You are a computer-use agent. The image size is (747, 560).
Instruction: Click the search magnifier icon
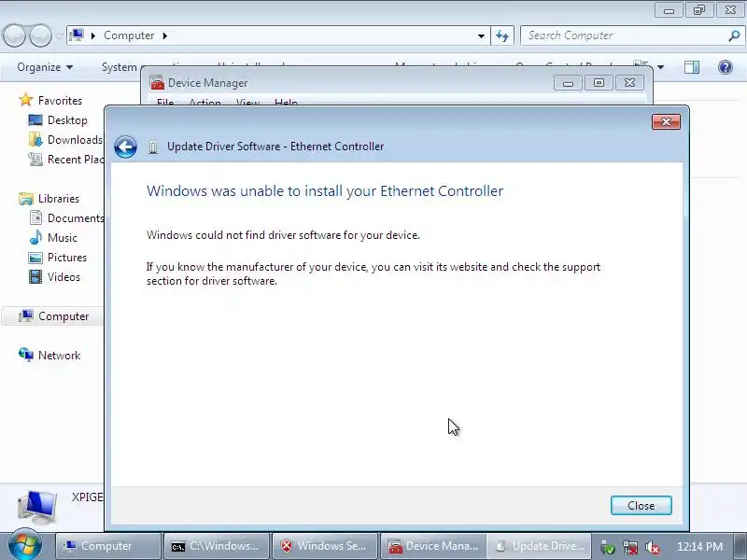click(x=735, y=35)
